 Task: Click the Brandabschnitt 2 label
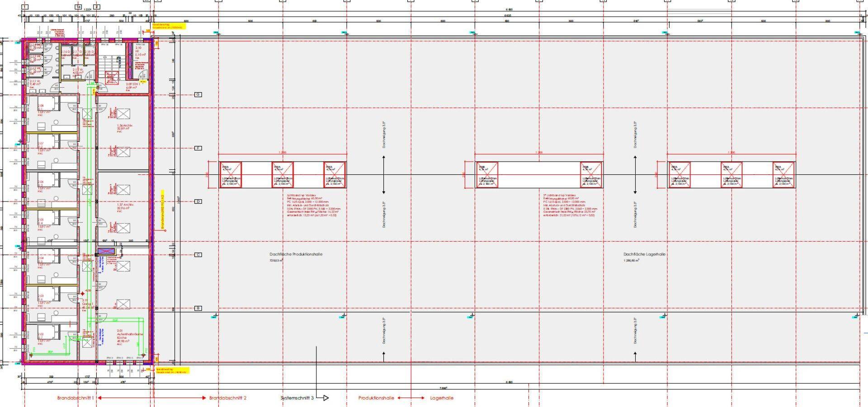227,398
